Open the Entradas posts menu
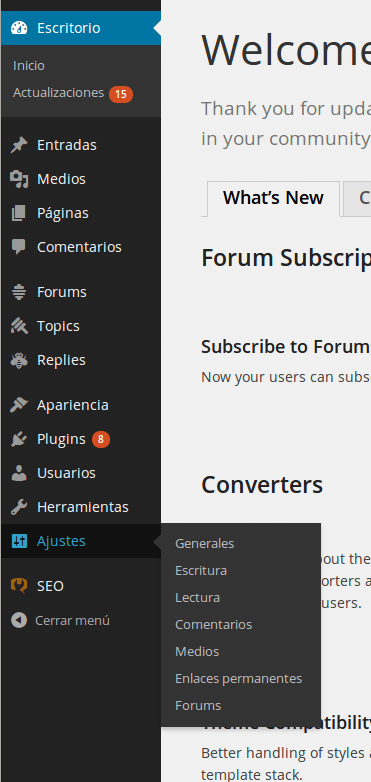The height and width of the screenshot is (782, 371). pyautogui.click(x=81, y=145)
